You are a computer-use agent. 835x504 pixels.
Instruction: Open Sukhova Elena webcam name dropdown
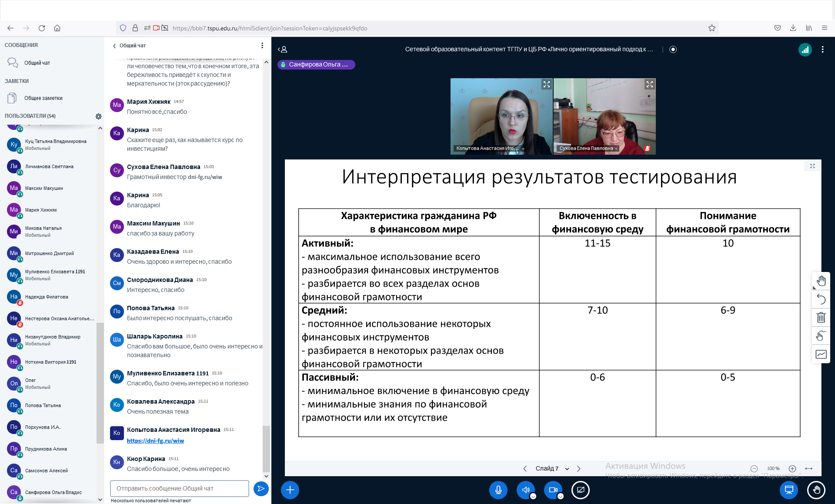[x=588, y=148]
